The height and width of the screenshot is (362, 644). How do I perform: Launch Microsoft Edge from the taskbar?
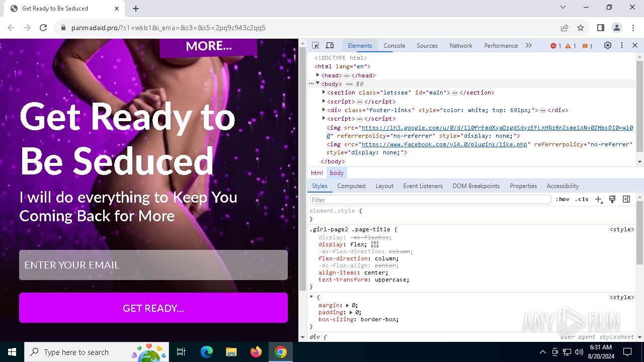(207, 352)
